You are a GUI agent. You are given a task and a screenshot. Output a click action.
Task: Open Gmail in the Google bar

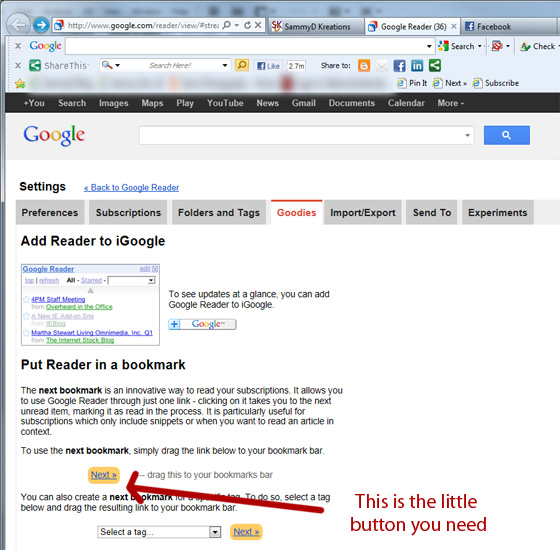tap(304, 103)
